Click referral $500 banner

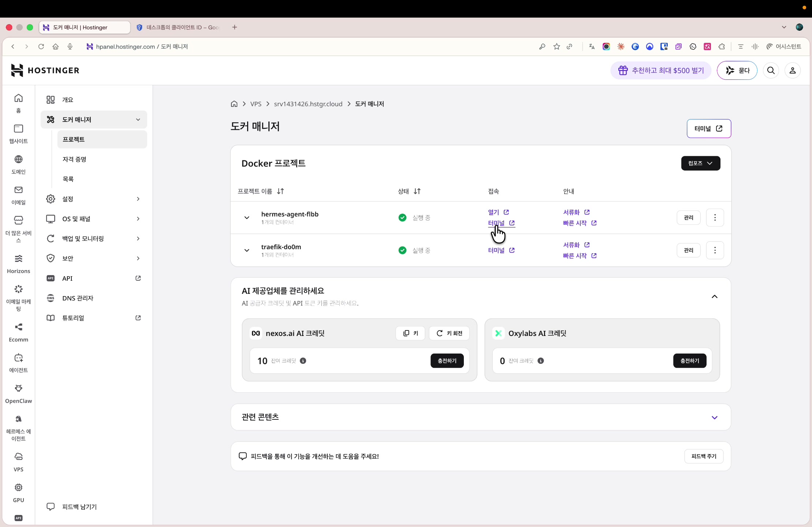click(661, 70)
